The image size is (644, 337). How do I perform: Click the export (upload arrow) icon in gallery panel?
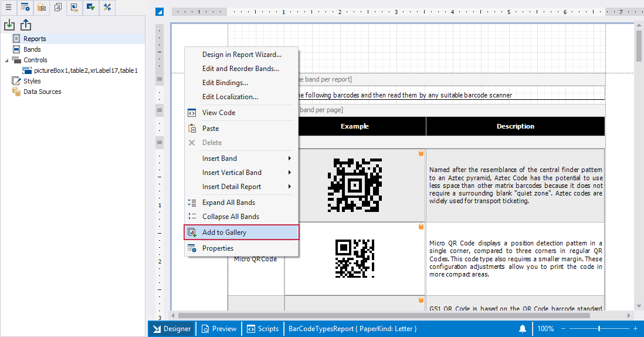click(26, 25)
